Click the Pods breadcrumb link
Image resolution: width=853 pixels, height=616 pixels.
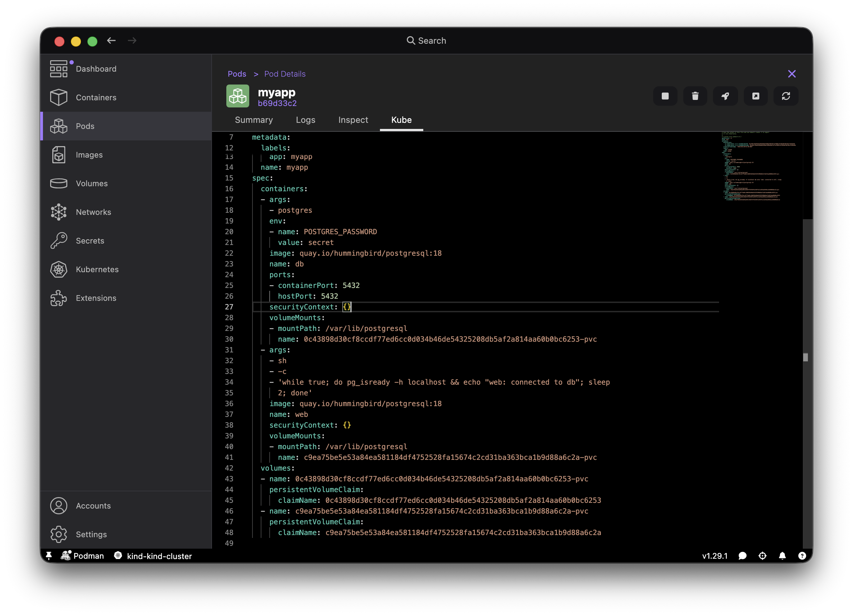(x=237, y=74)
